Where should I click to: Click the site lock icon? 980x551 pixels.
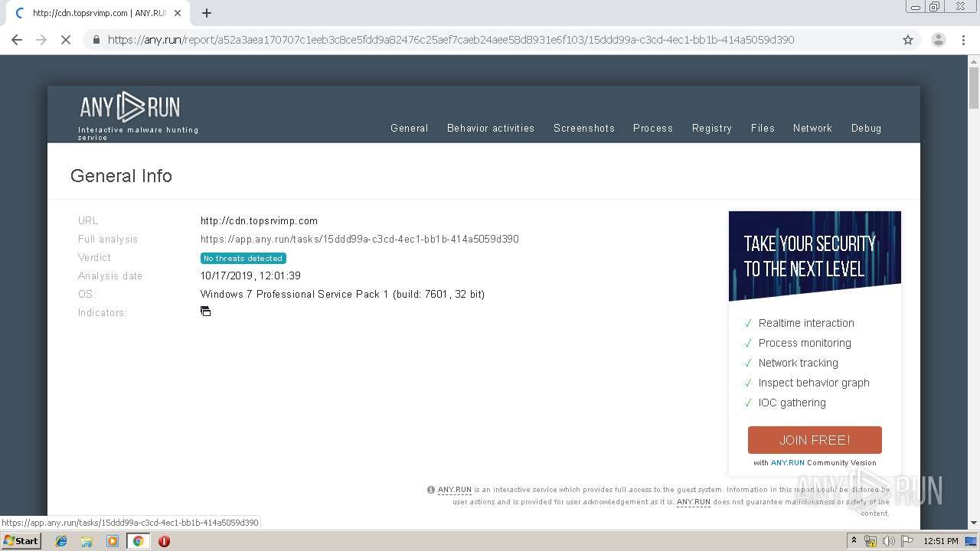[x=96, y=40]
